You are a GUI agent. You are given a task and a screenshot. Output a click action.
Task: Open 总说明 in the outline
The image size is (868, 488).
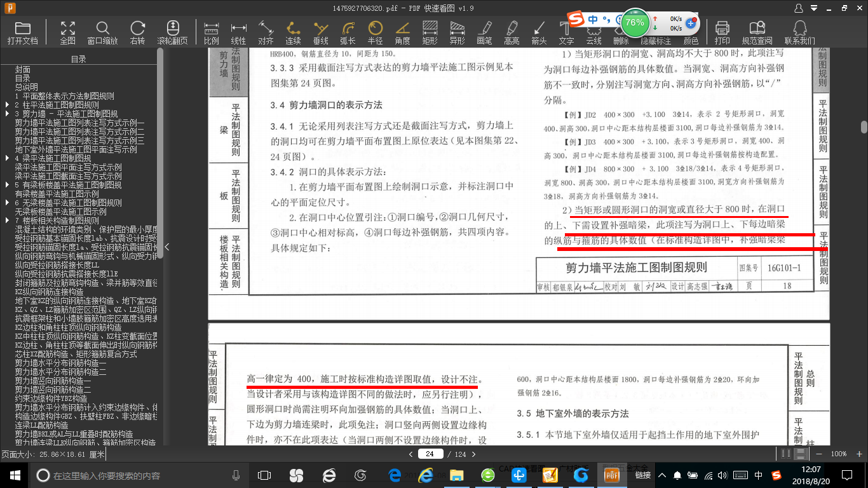(27, 87)
